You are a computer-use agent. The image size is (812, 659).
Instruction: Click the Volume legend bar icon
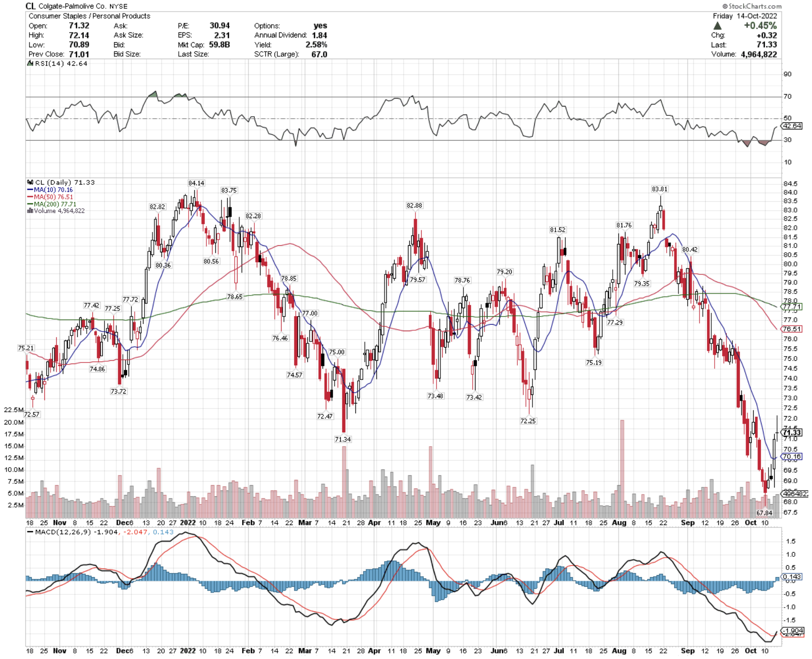[30, 211]
